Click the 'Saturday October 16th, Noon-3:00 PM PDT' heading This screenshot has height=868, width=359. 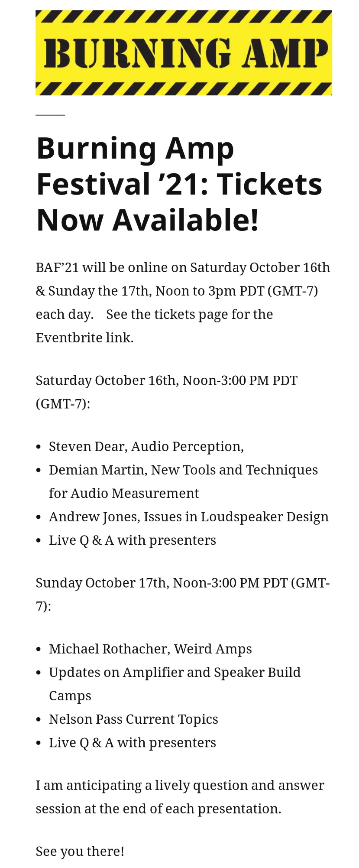point(166,392)
